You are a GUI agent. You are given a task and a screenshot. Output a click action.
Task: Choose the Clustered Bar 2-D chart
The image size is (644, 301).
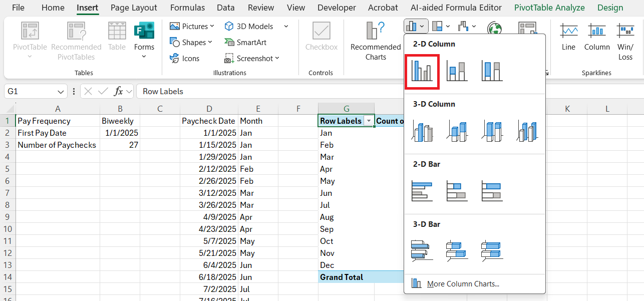pyautogui.click(x=422, y=191)
